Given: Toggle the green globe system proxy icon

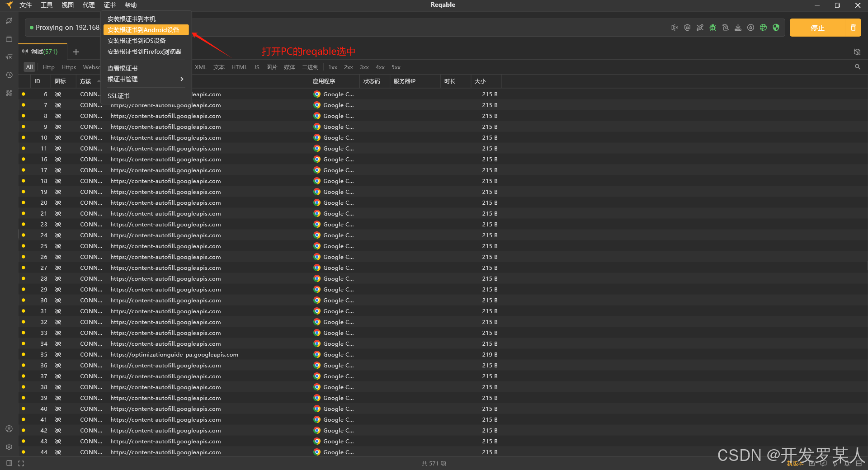Looking at the screenshot, I should (x=763, y=28).
